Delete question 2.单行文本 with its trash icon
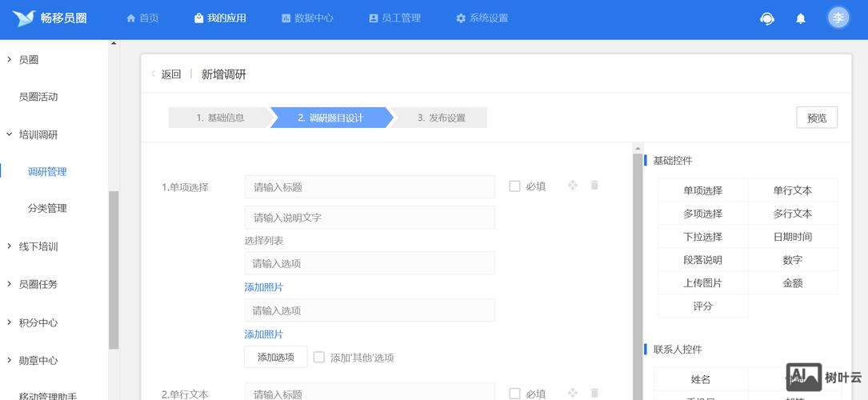 pyautogui.click(x=594, y=393)
